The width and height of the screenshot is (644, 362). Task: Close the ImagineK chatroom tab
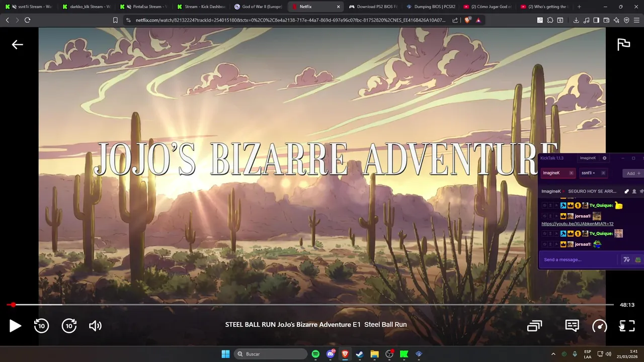571,173
